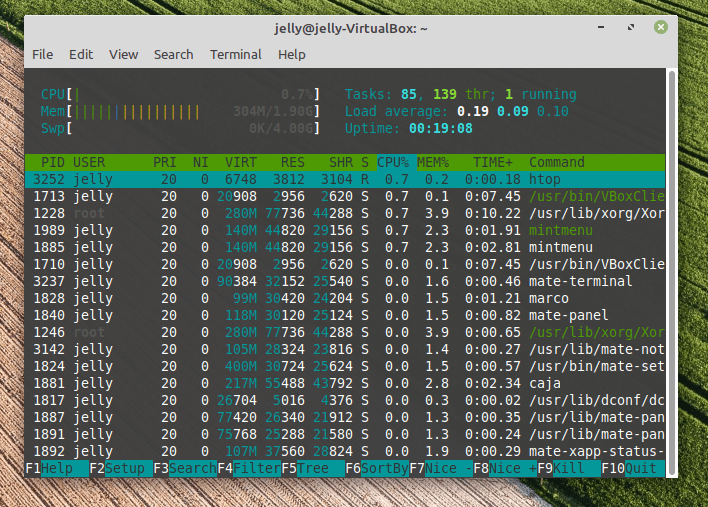Image resolution: width=708 pixels, height=507 pixels.
Task: Sort by NI column header
Action: point(200,162)
